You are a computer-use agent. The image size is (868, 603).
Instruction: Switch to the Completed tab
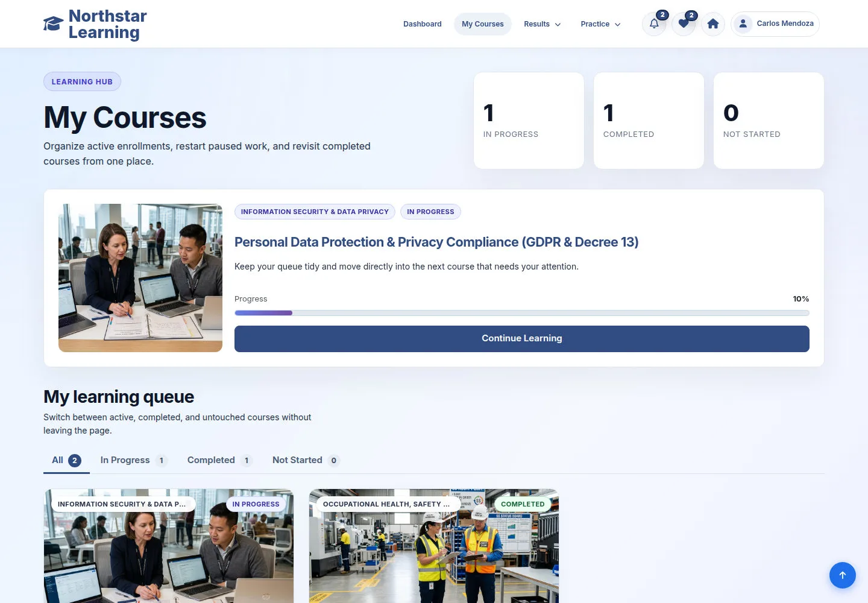click(x=219, y=461)
